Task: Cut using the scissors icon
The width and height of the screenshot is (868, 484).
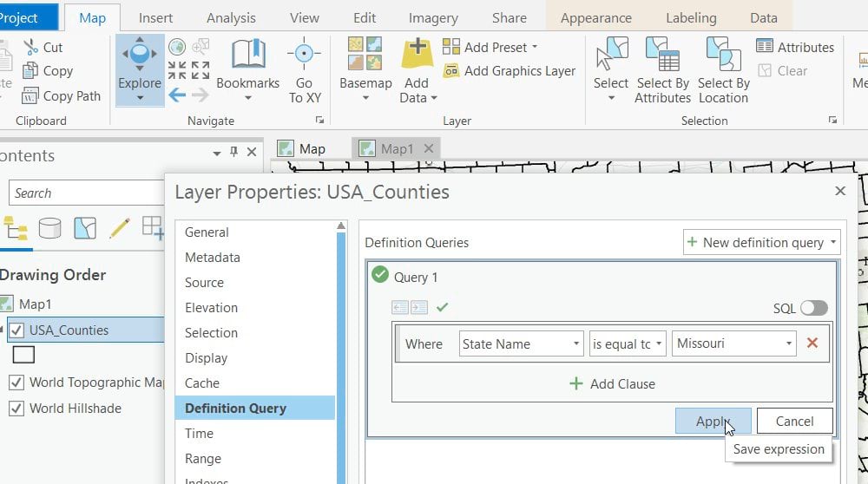Action: click(x=31, y=47)
